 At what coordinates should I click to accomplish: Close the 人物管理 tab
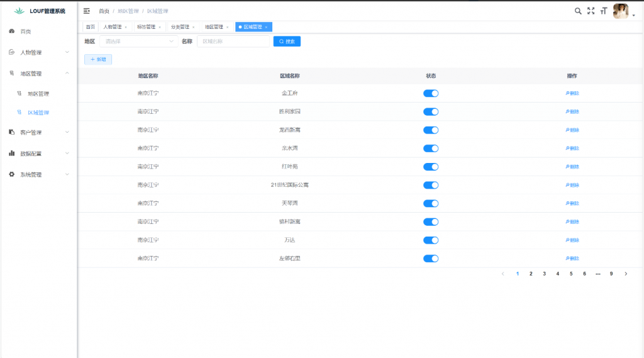tap(126, 27)
